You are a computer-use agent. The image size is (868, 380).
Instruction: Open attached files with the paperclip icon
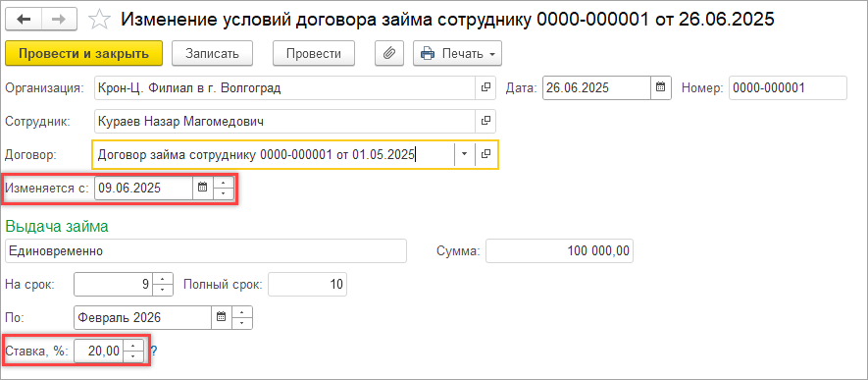[x=389, y=54]
